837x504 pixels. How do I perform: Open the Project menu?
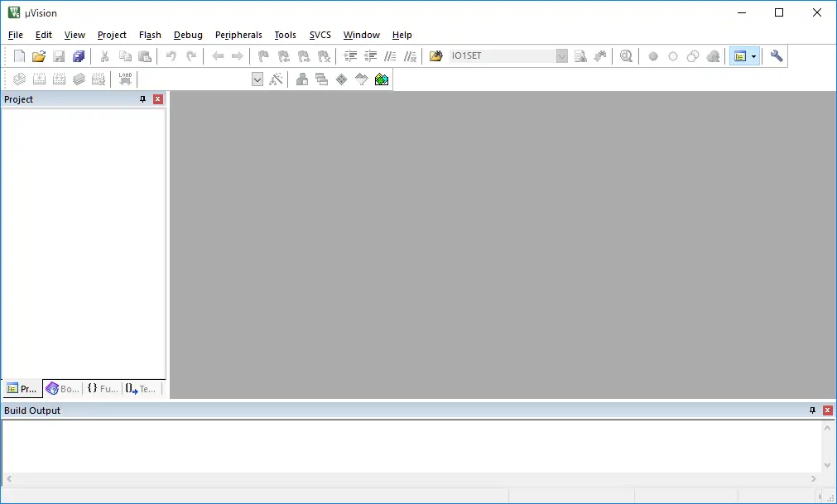pos(112,35)
